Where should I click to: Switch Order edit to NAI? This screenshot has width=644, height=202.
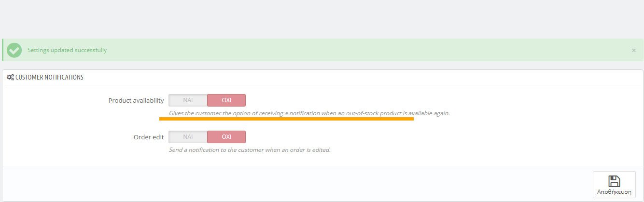tap(188, 137)
